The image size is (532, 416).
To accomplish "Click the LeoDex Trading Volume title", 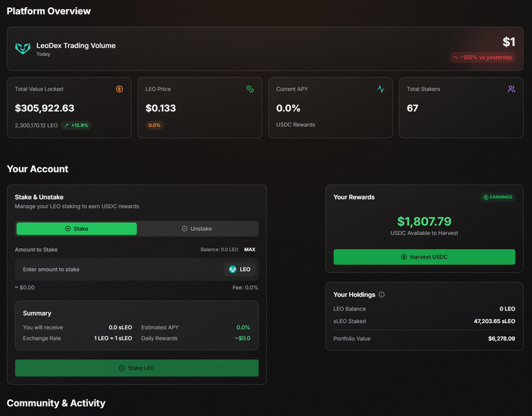I will [76, 46].
